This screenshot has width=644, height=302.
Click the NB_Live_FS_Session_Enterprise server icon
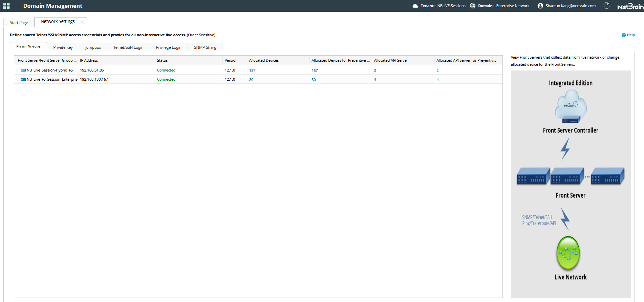[x=23, y=80]
